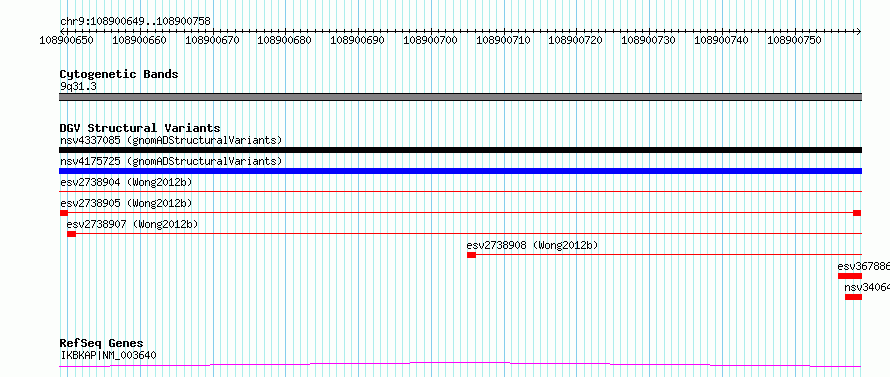Click the chr9:108900649..108900758 region label

[135, 22]
